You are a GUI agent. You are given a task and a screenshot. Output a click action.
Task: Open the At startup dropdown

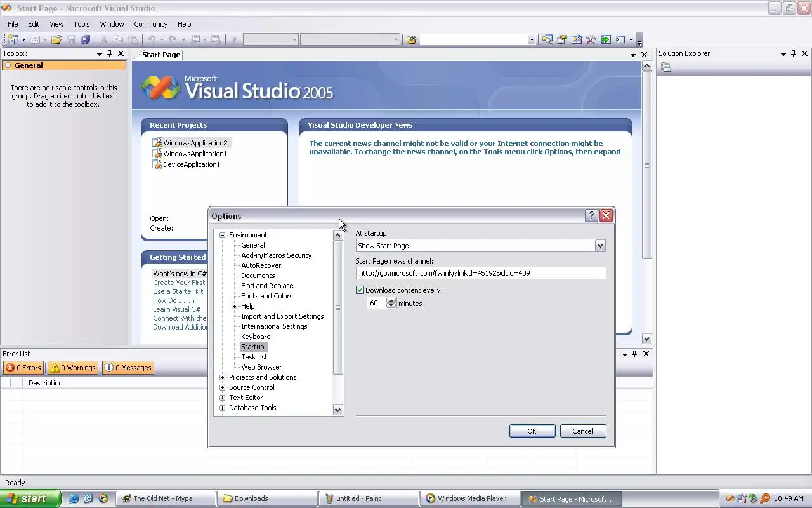click(x=600, y=246)
